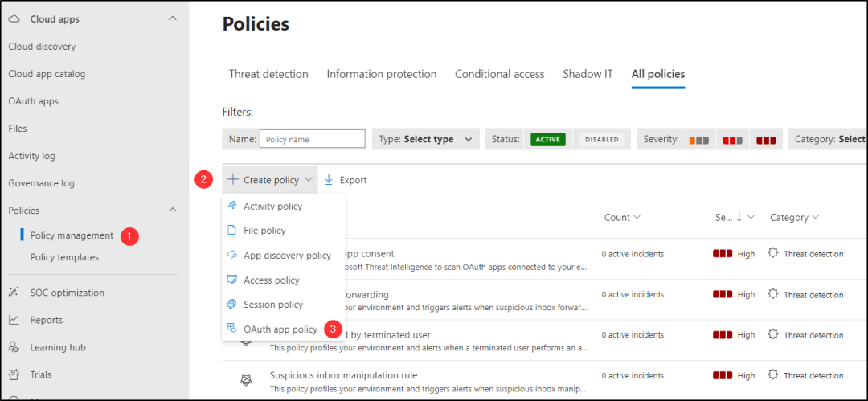
Task: Choose File policy from the menu
Action: point(284,231)
